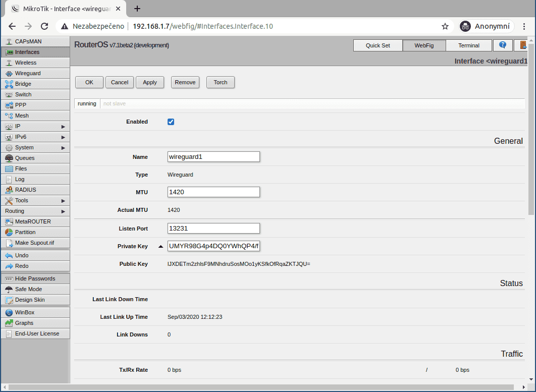Click the Anonymní profile button
Screen dimensions: 536x392
[486, 26]
